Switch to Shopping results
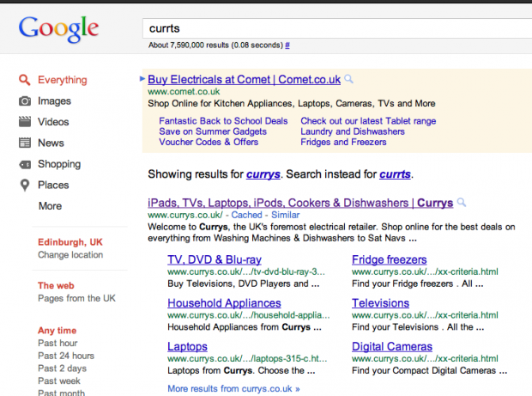This screenshot has width=532, height=396. [59, 164]
